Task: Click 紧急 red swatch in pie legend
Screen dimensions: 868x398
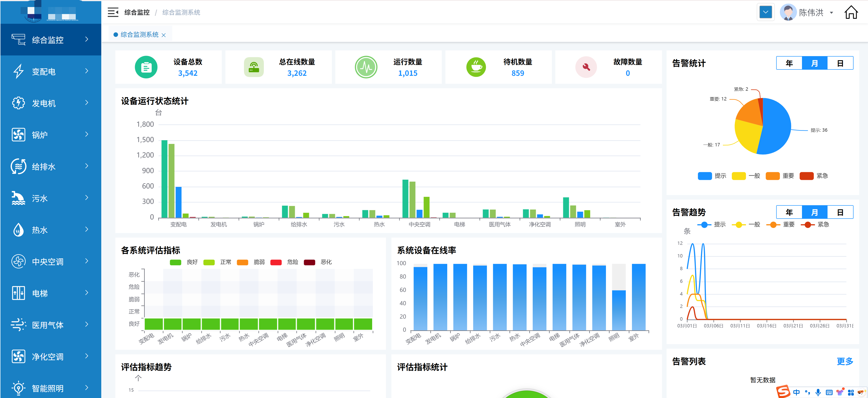Action: pyautogui.click(x=807, y=176)
